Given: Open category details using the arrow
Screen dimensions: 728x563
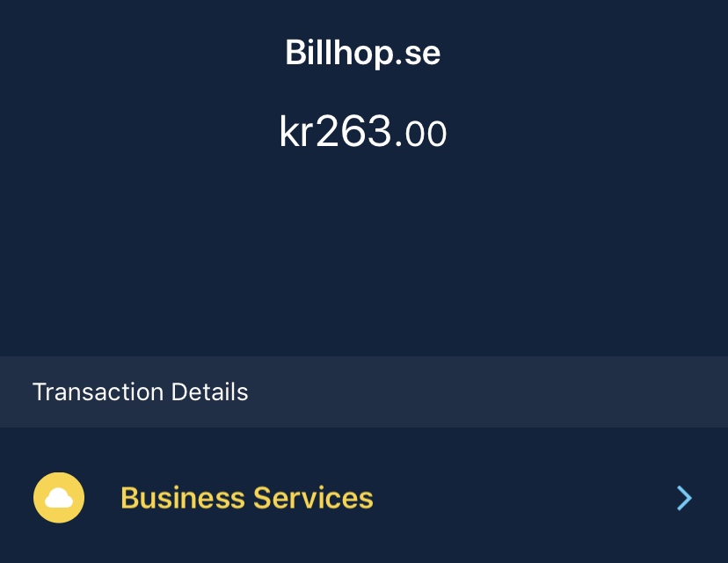Looking at the screenshot, I should tap(684, 499).
